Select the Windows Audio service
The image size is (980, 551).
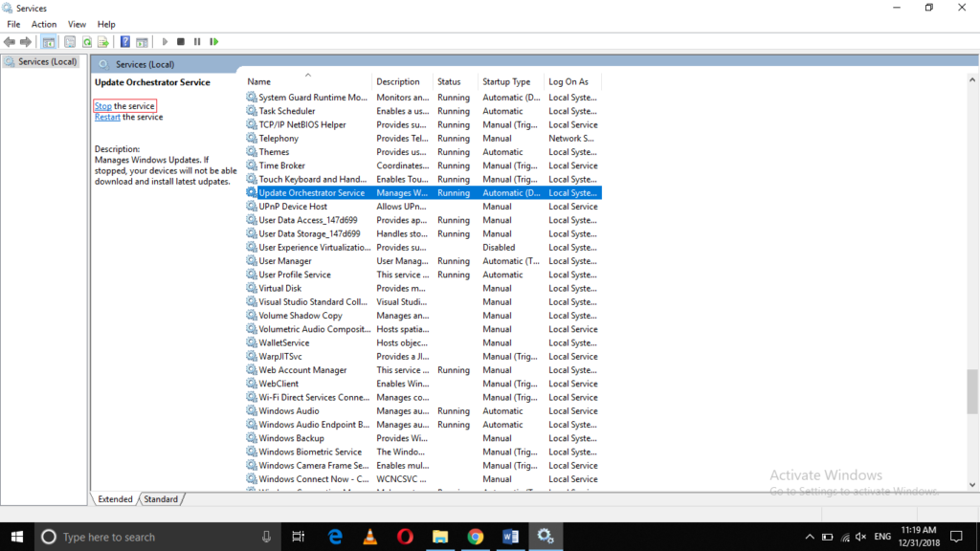[423, 411]
